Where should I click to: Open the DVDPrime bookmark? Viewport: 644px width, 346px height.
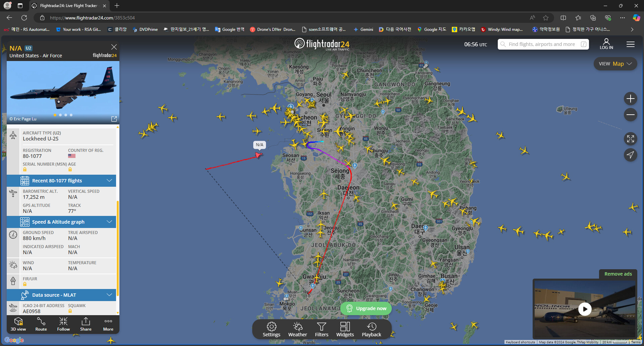pyautogui.click(x=145, y=30)
